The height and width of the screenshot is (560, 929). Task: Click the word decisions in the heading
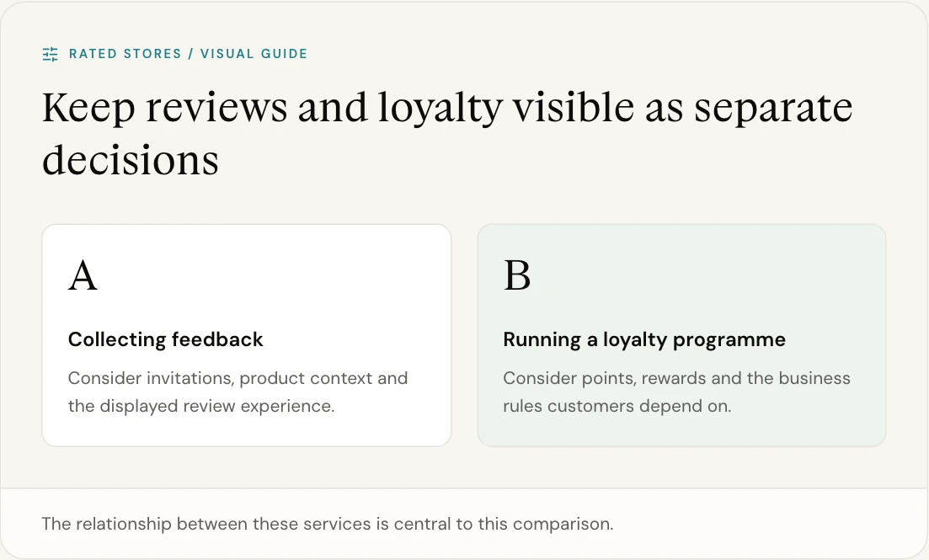(x=131, y=160)
